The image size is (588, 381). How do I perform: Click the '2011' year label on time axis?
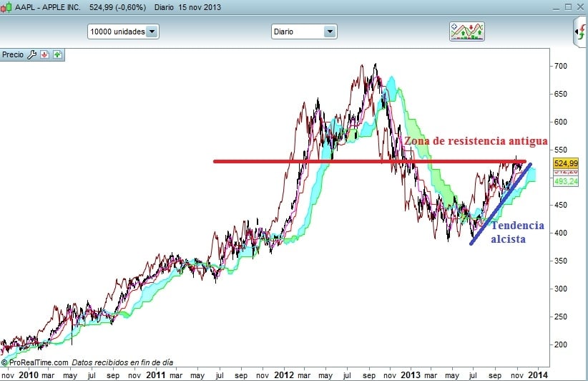pyautogui.click(x=156, y=375)
